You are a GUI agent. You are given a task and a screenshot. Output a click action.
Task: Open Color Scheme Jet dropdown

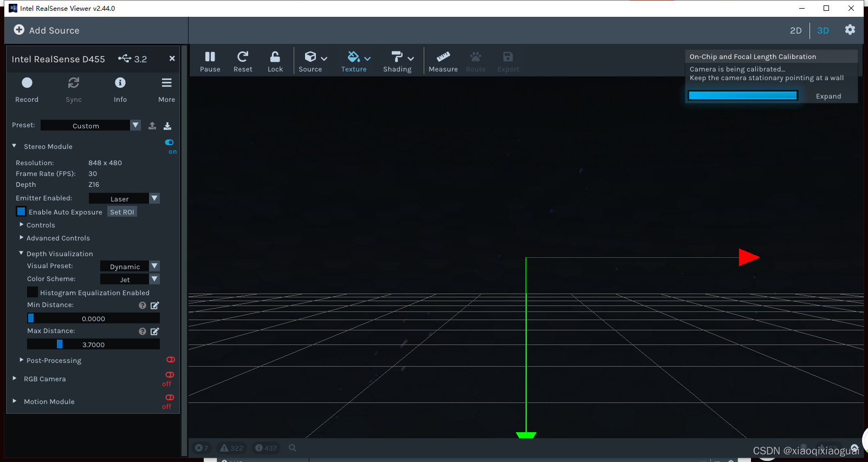(x=130, y=279)
